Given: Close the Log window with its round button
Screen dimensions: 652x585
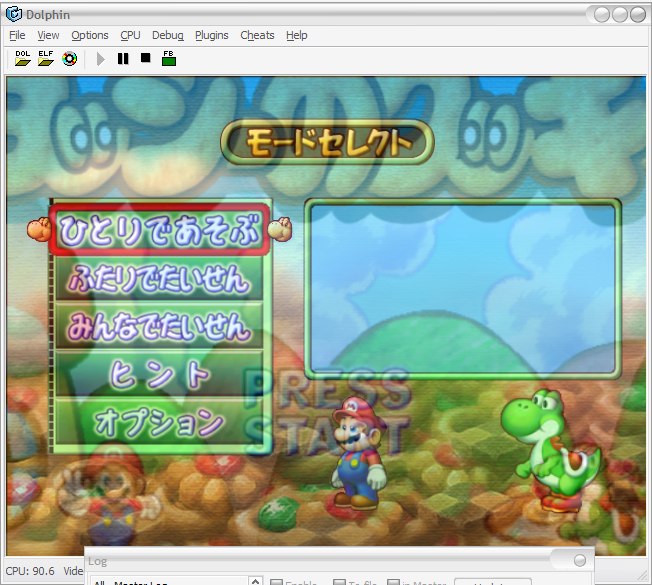Looking at the screenshot, I should [580, 560].
